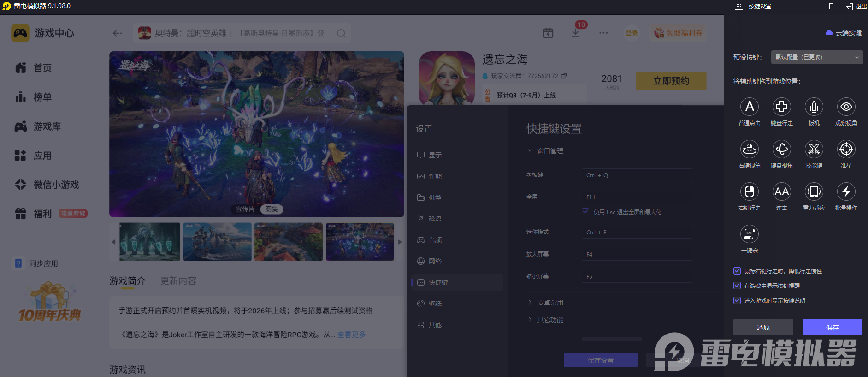Select the 技能键 crossed swords tool
The width and height of the screenshot is (868, 377).
click(x=814, y=150)
